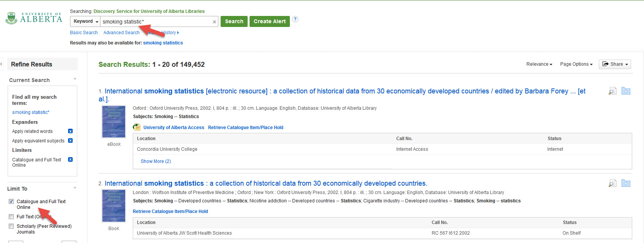The image size is (644, 243).
Task: Preview result 2 with the magnifier icon
Action: coord(612,183)
